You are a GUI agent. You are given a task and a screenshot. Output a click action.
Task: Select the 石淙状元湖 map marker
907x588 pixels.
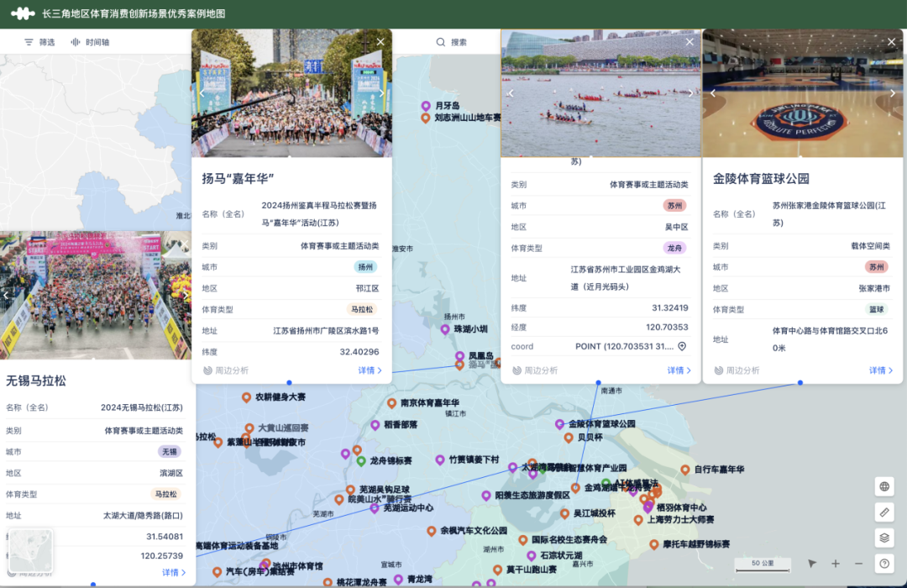click(531, 555)
